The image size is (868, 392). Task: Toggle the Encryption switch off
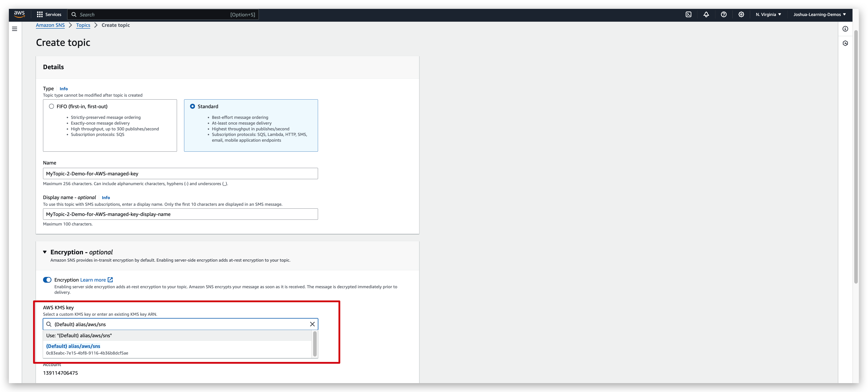47,280
